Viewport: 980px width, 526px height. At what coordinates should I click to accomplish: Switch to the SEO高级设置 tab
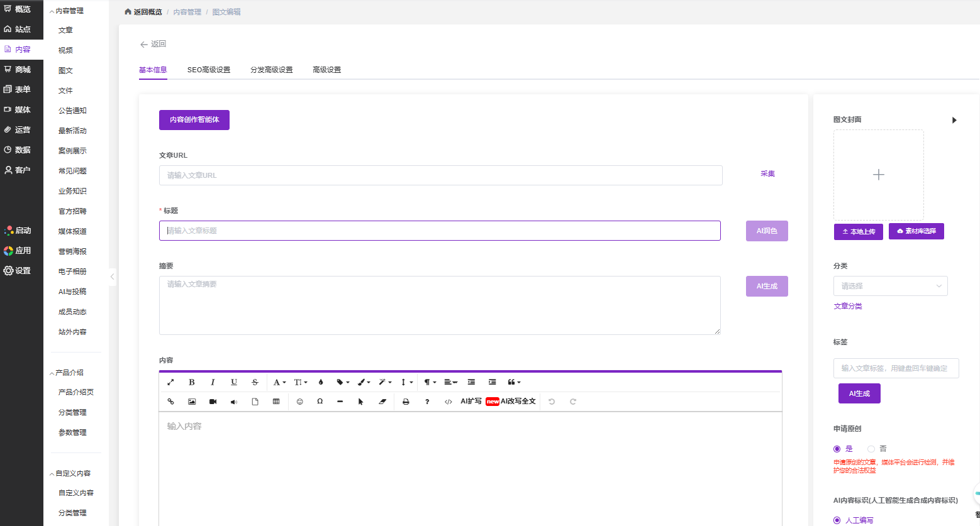coord(209,70)
